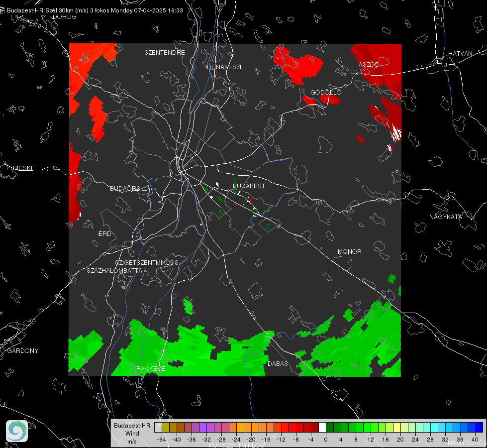
Task: Select the pale yellow legend swatch above 20
Action: tap(397, 427)
